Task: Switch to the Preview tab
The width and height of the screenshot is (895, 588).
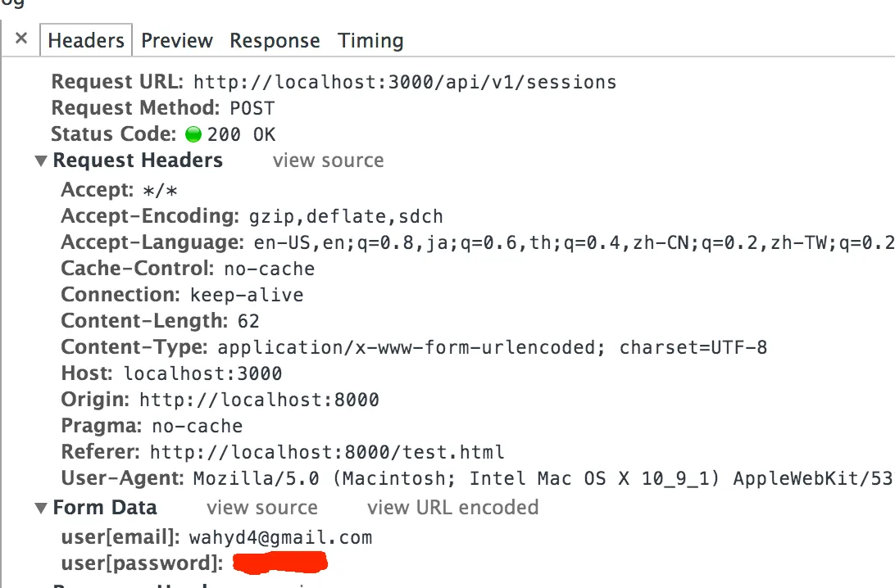Action: [x=177, y=40]
